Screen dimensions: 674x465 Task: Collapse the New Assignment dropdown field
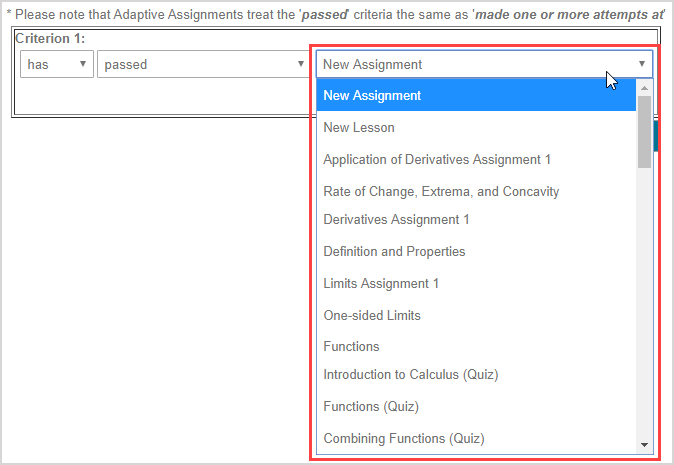pyautogui.click(x=484, y=64)
